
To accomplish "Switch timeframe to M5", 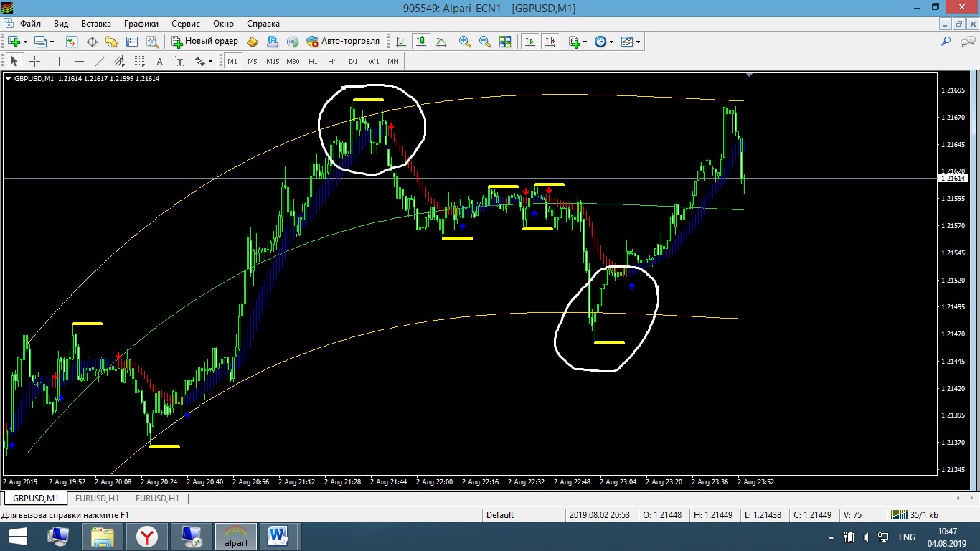I will pyautogui.click(x=253, y=61).
